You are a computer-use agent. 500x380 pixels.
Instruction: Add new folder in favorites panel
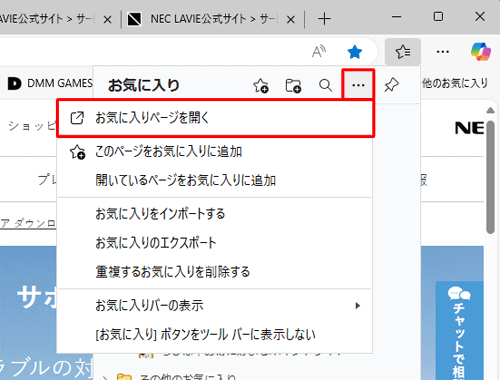point(293,85)
